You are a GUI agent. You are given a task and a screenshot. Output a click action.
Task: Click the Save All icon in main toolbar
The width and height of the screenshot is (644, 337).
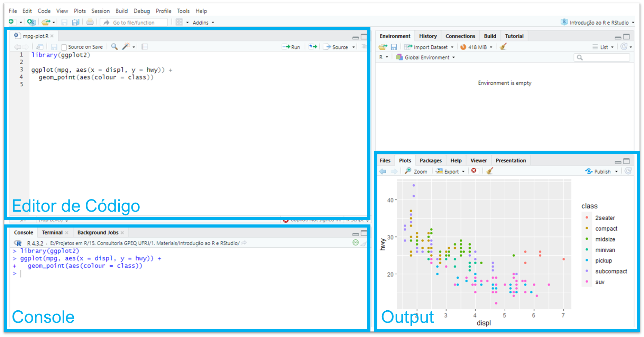click(x=75, y=22)
